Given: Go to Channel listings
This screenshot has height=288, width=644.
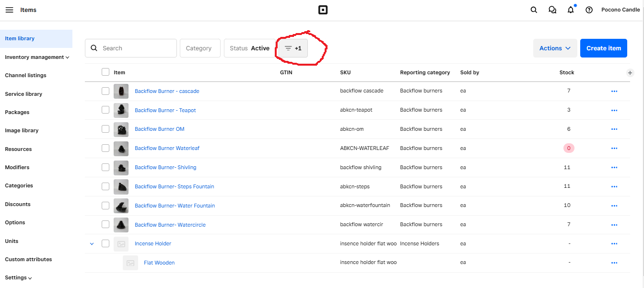Looking at the screenshot, I should click(x=25, y=75).
